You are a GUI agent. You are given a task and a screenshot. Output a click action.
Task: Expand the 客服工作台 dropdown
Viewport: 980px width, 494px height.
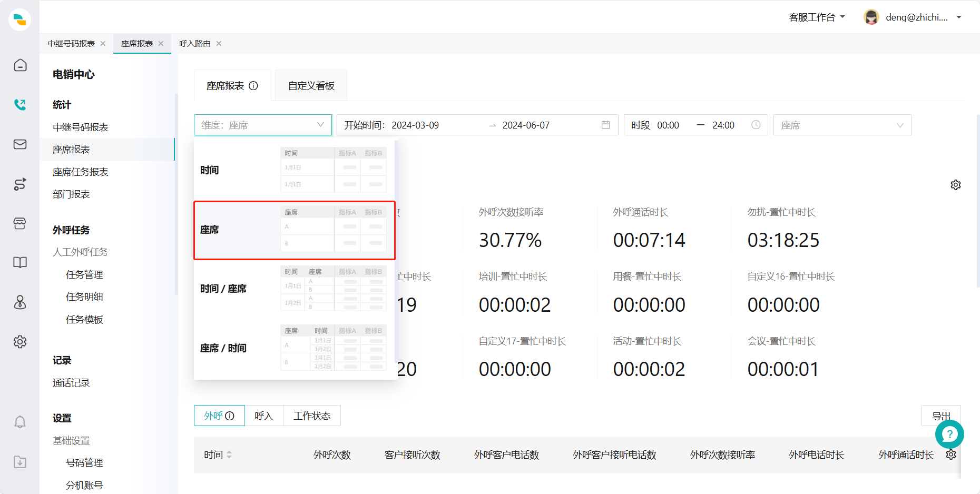[x=817, y=17]
